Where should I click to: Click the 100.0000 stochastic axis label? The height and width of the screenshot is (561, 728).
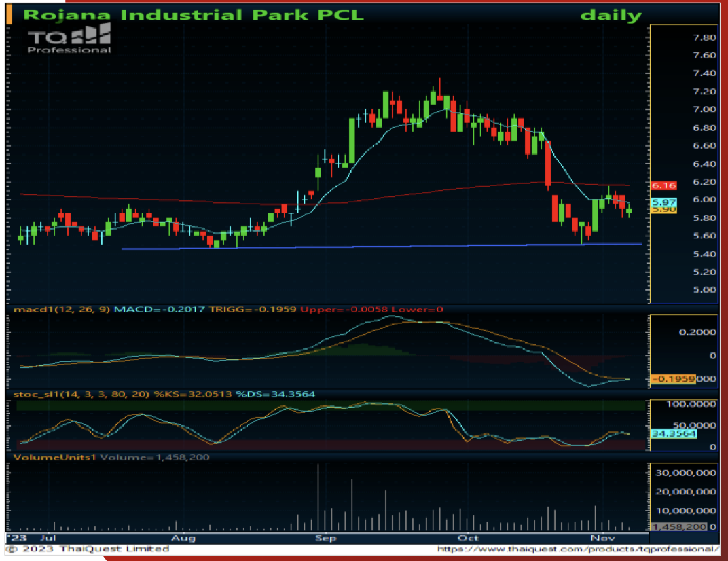[x=691, y=404]
